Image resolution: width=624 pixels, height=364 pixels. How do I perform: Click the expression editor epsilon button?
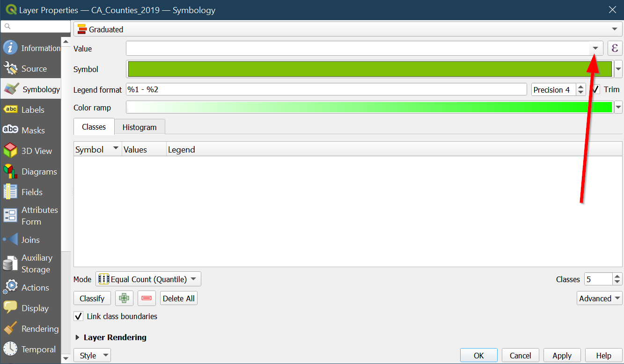(x=615, y=48)
